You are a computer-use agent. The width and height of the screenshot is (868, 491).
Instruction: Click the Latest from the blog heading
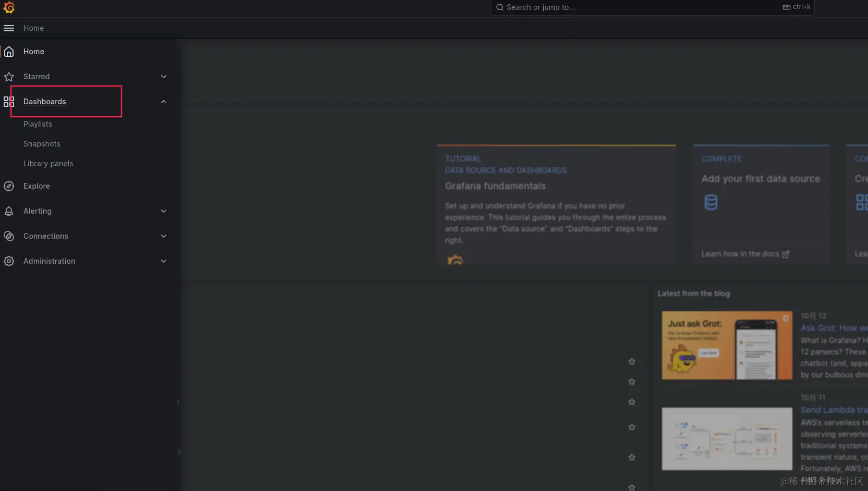point(694,293)
